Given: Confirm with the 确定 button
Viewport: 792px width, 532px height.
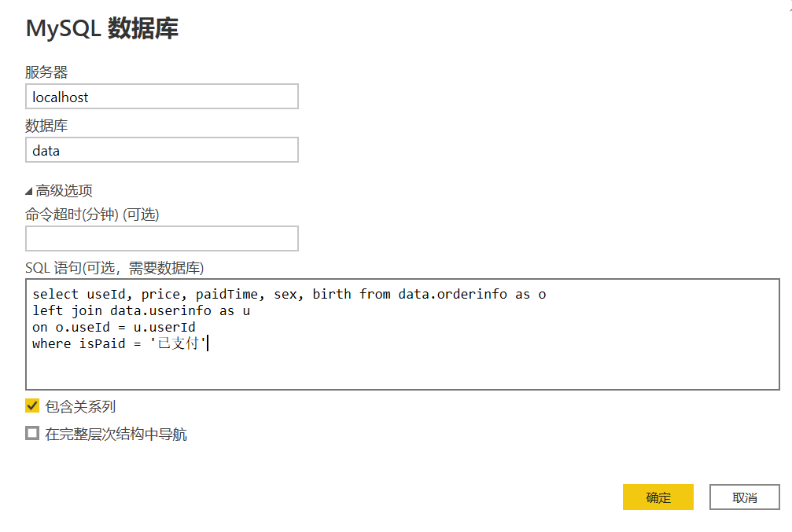Looking at the screenshot, I should (658, 497).
